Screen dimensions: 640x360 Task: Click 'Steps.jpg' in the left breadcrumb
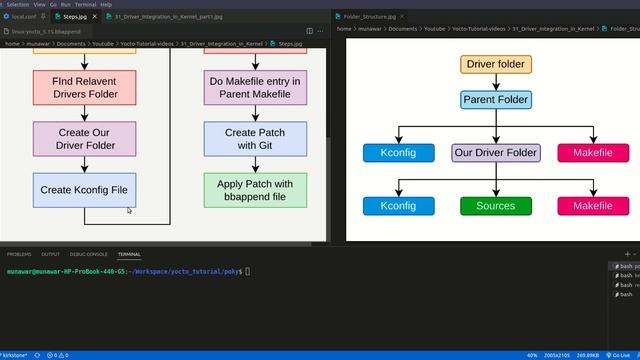pos(290,44)
